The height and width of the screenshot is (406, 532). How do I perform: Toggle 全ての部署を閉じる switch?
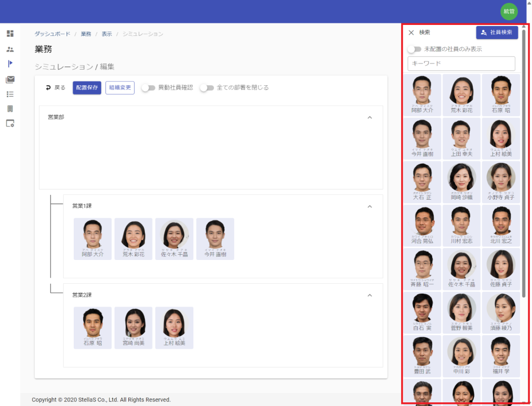tap(207, 88)
